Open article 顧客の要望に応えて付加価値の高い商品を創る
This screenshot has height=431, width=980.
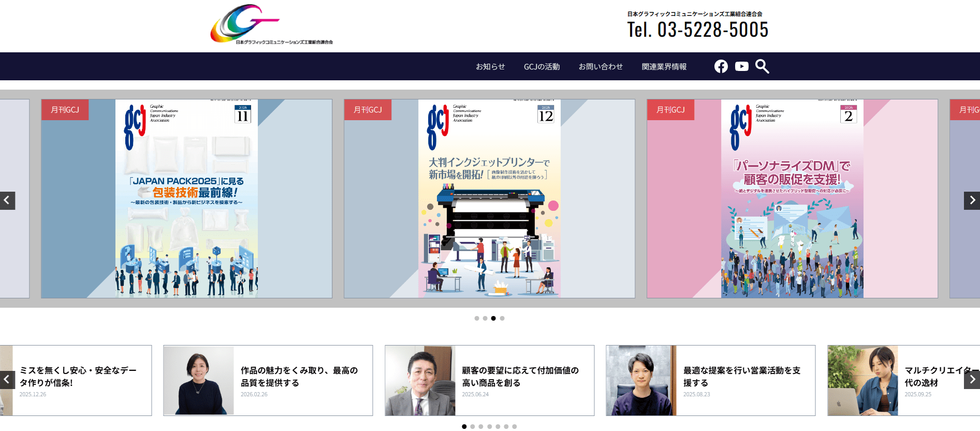tap(520, 377)
